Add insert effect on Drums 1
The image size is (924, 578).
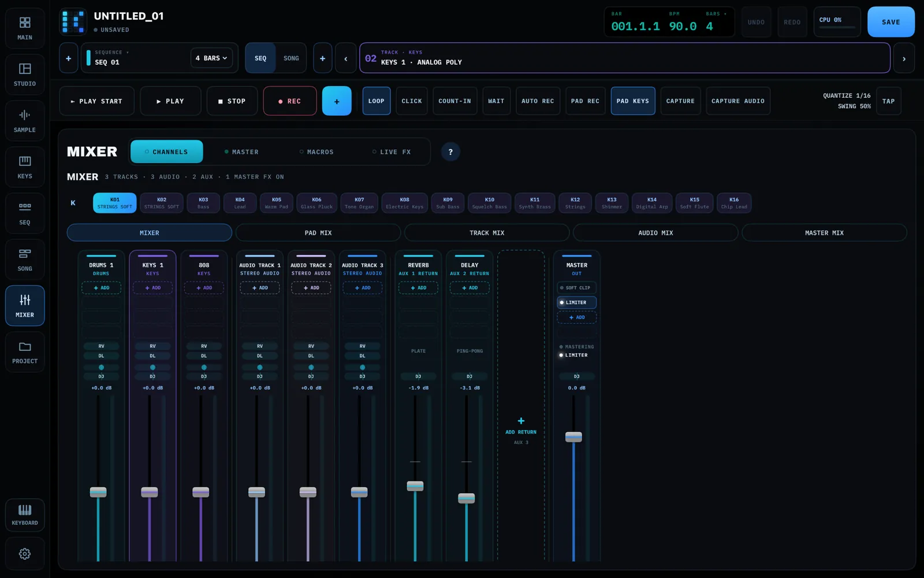tap(101, 287)
